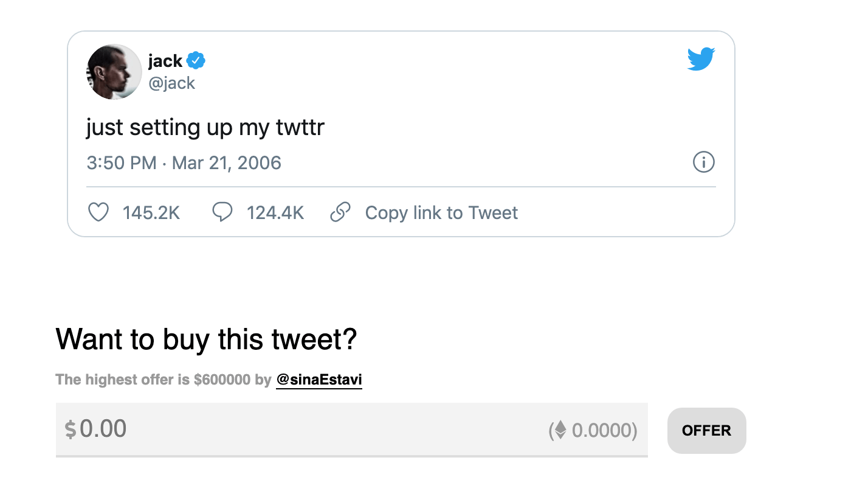Click the 124.4K replies count

click(x=275, y=213)
